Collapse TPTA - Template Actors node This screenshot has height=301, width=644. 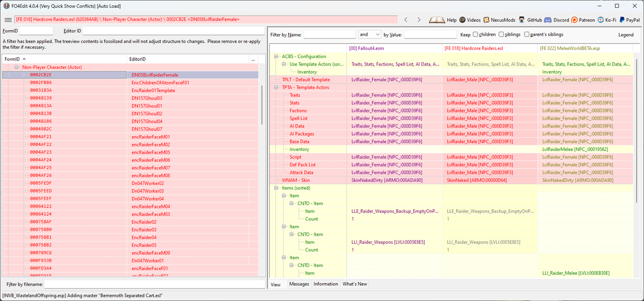tap(276, 87)
